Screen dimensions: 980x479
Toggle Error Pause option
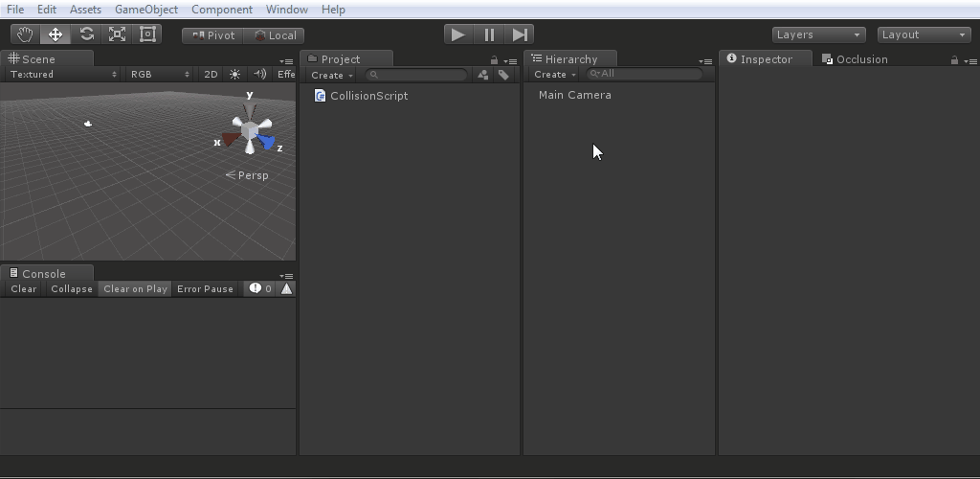point(205,289)
